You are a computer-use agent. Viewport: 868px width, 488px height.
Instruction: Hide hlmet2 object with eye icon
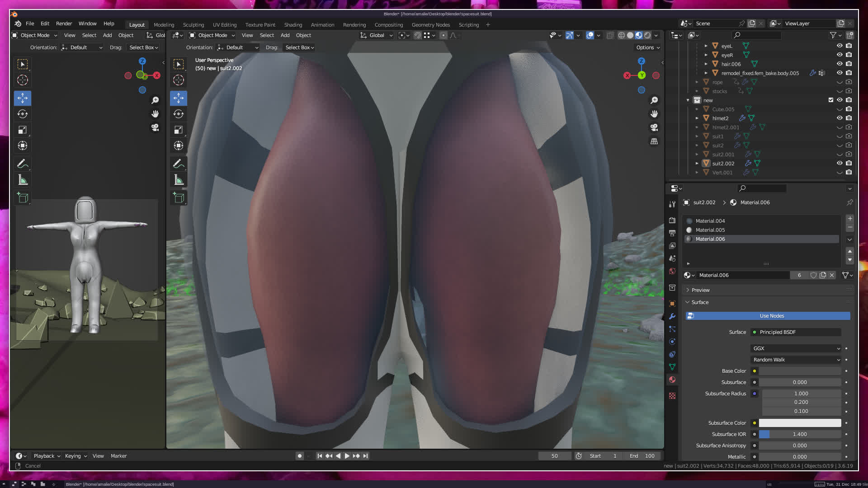(840, 118)
